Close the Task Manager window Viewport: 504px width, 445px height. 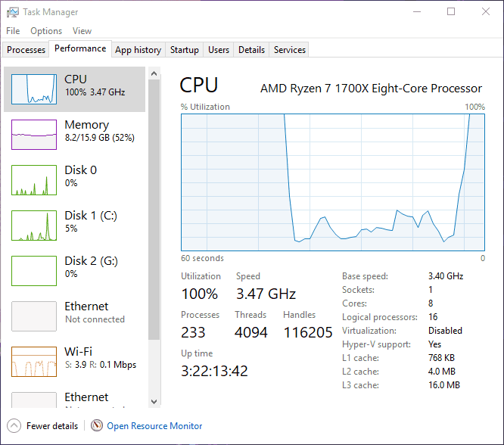tap(486, 12)
